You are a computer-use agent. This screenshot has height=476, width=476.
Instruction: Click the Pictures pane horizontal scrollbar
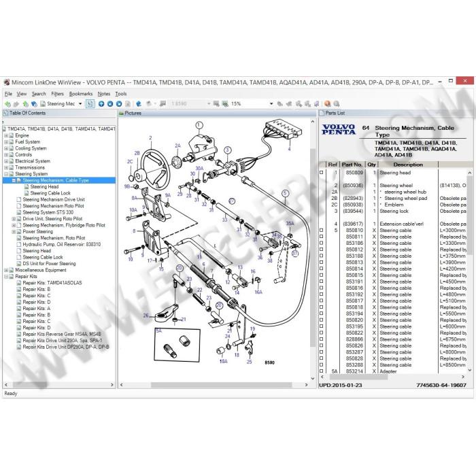point(221,385)
